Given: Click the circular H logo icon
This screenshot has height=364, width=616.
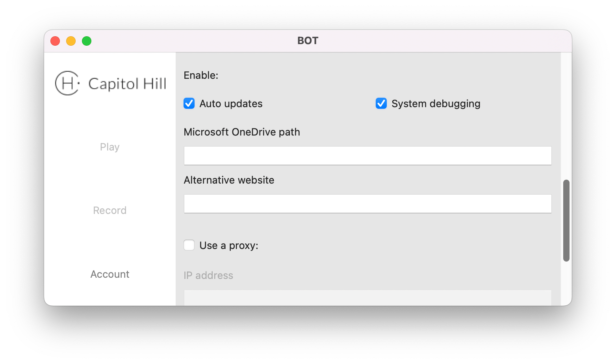Looking at the screenshot, I should (x=67, y=83).
